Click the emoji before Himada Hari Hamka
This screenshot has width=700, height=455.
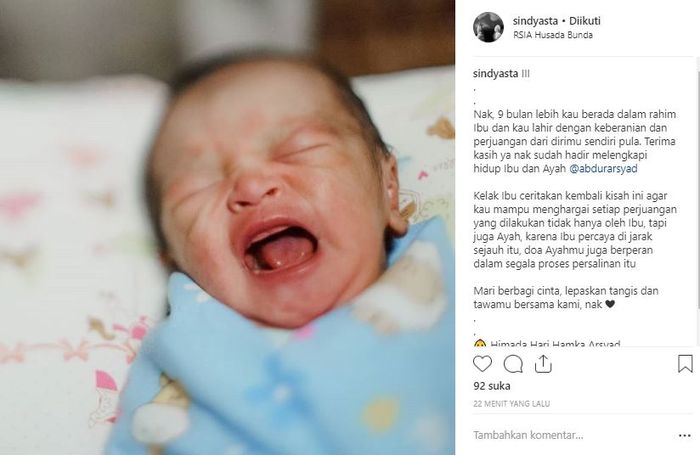(480, 344)
